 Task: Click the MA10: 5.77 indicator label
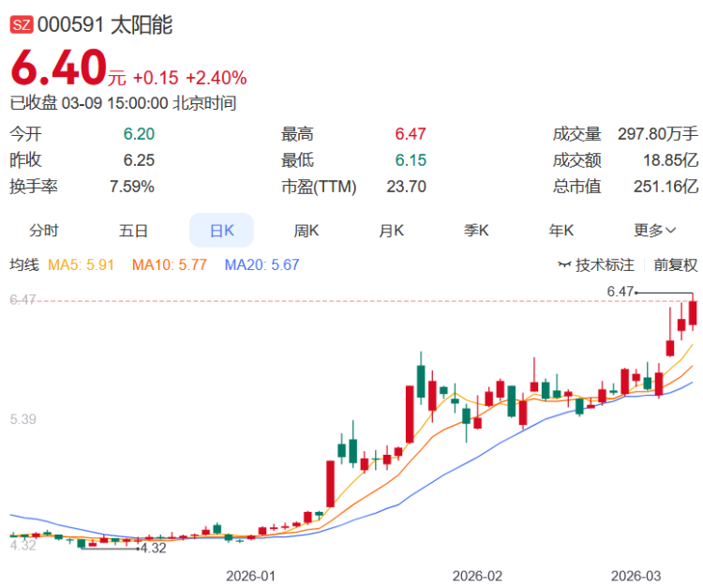click(x=169, y=264)
